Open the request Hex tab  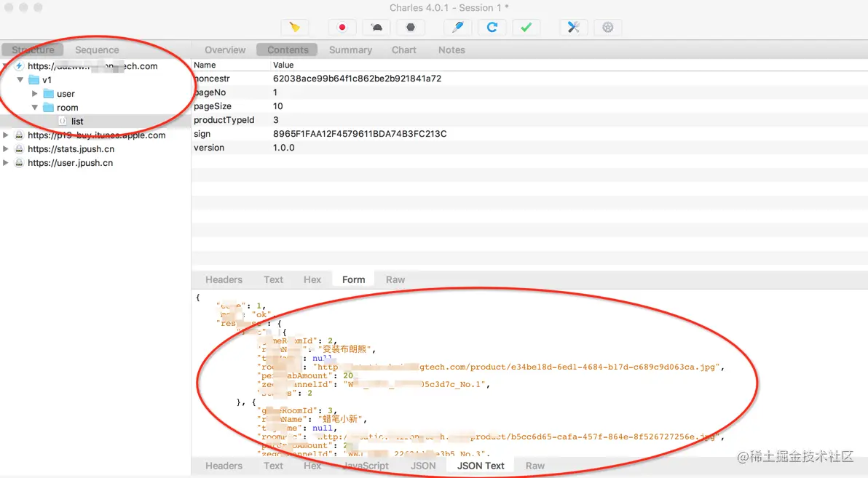(x=312, y=279)
